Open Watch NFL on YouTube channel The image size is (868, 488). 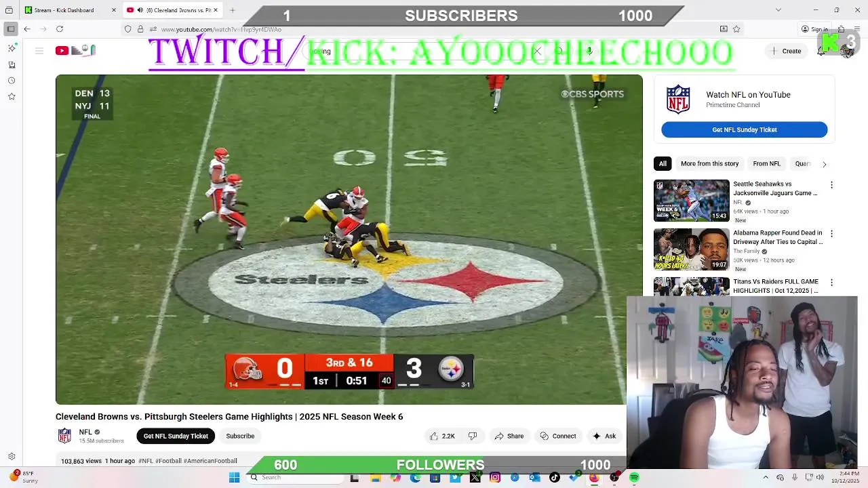point(748,95)
